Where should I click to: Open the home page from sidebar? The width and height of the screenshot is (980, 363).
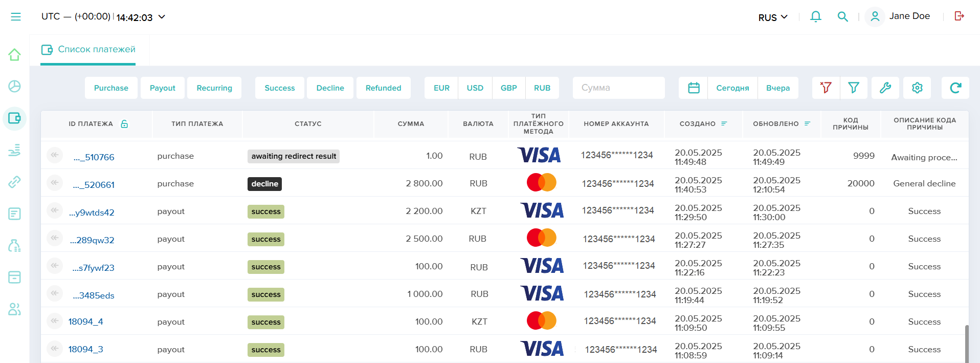[14, 55]
